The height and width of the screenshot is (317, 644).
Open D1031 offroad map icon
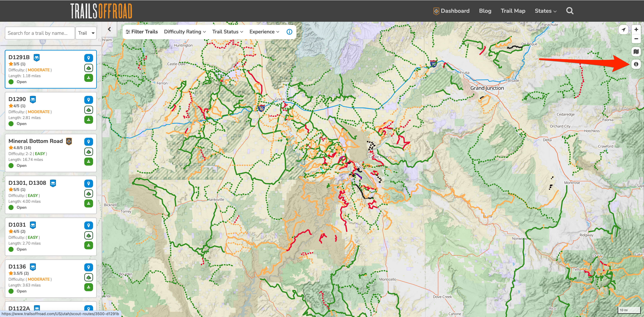(89, 235)
